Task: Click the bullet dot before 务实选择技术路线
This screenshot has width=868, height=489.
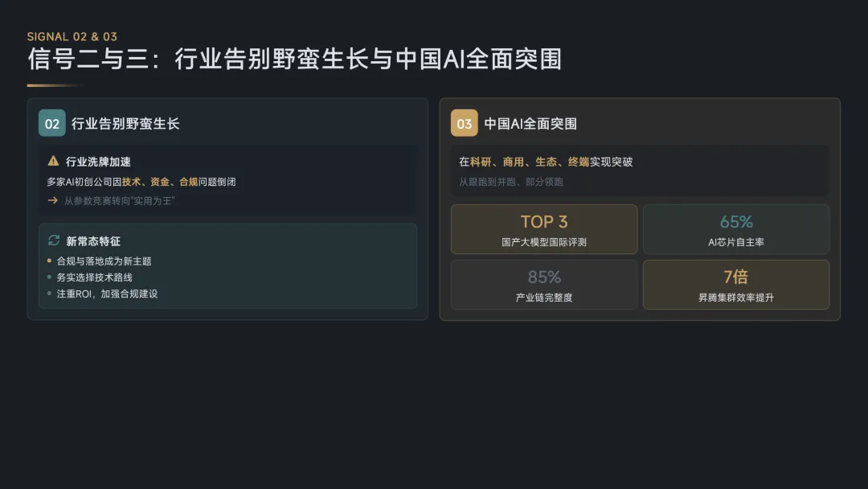Action: tap(50, 277)
